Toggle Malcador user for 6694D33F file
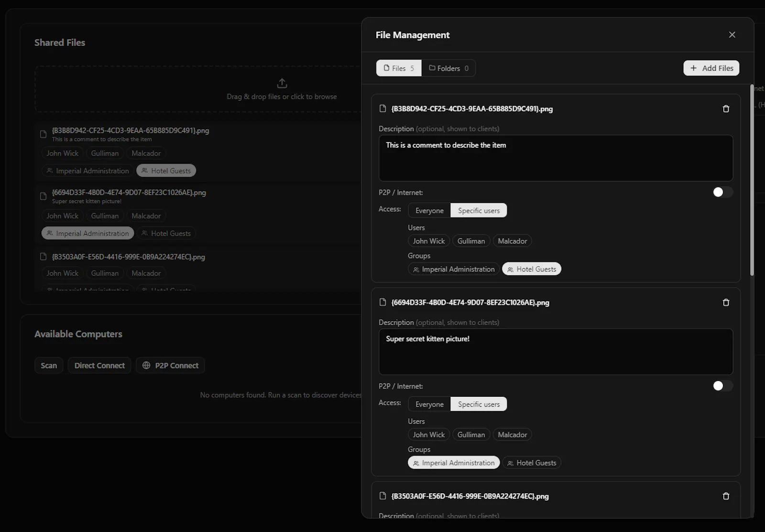Image resolution: width=765 pixels, height=532 pixels. click(512, 434)
